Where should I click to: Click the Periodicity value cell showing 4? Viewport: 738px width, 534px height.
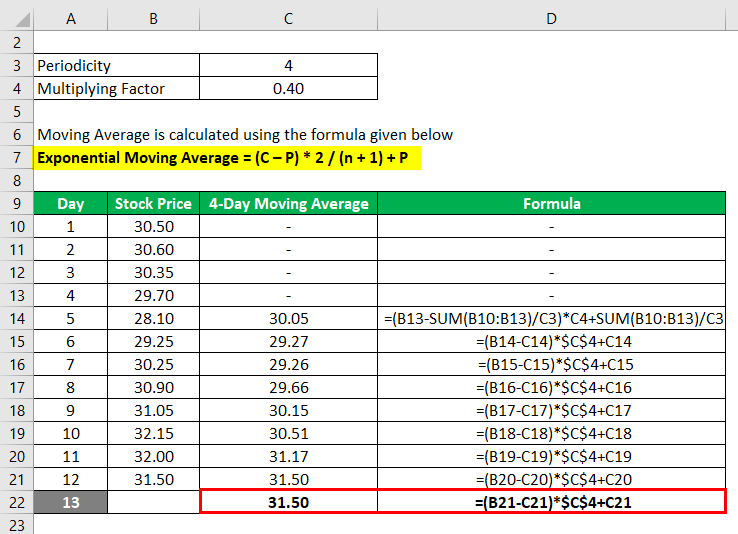coord(289,65)
